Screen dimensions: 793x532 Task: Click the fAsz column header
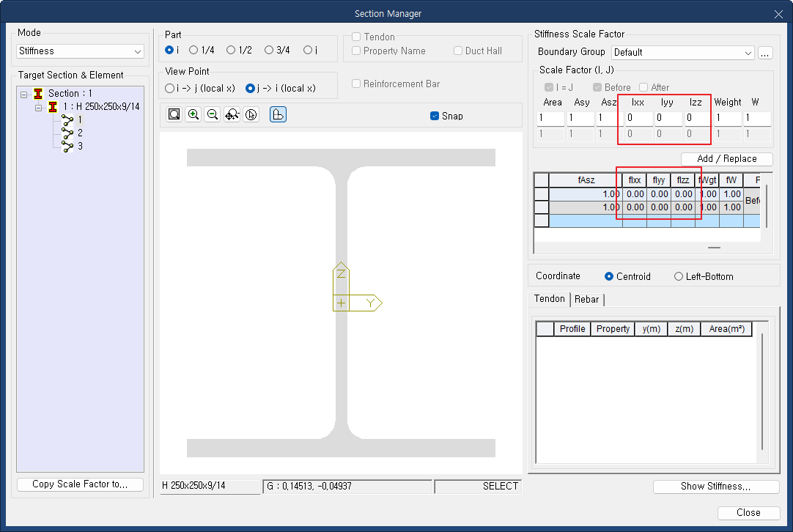click(586, 180)
